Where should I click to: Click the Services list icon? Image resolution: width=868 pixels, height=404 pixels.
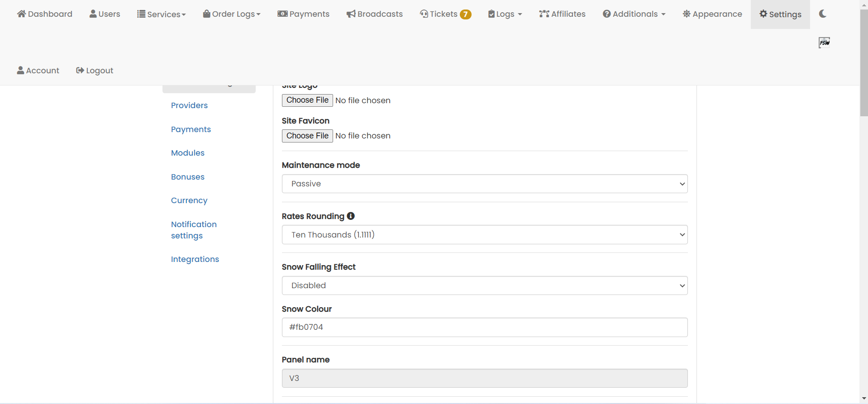click(x=141, y=14)
